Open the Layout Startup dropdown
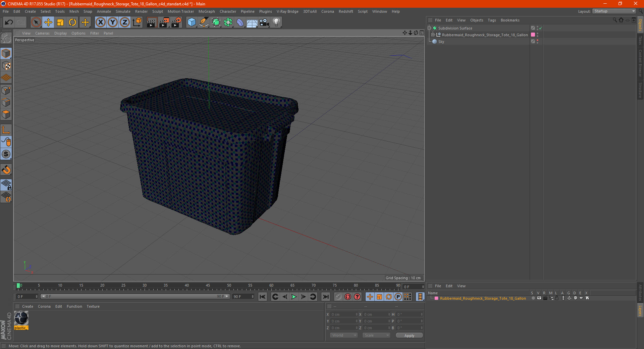This screenshot has height=349, width=644. click(x=614, y=11)
